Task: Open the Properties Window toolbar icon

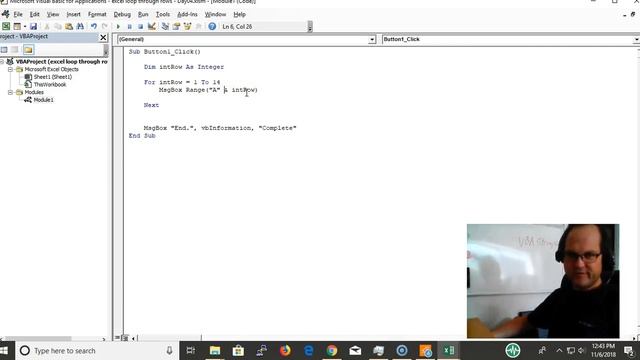Action: click(x=176, y=27)
